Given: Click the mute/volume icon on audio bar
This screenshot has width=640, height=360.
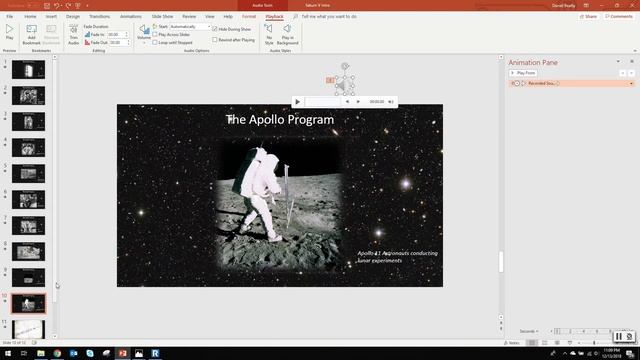Looking at the screenshot, I should [x=391, y=102].
